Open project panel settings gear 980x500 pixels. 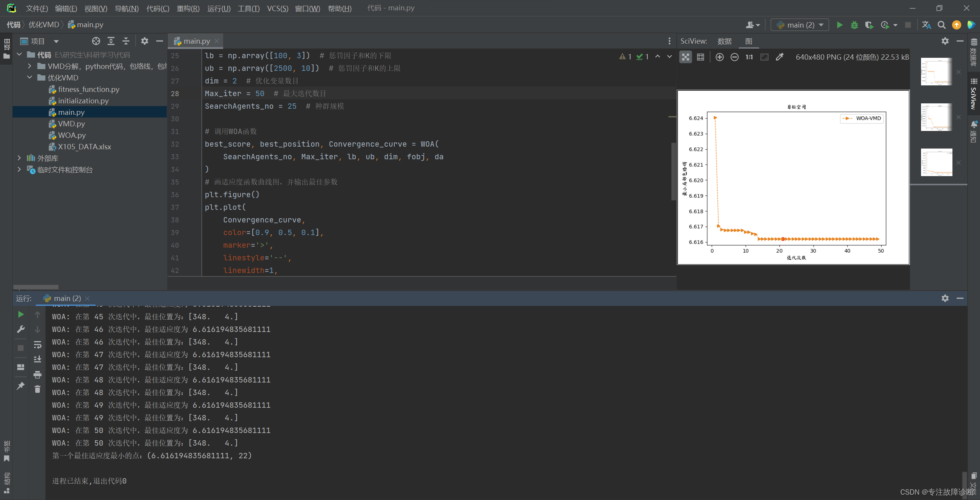[x=144, y=41]
